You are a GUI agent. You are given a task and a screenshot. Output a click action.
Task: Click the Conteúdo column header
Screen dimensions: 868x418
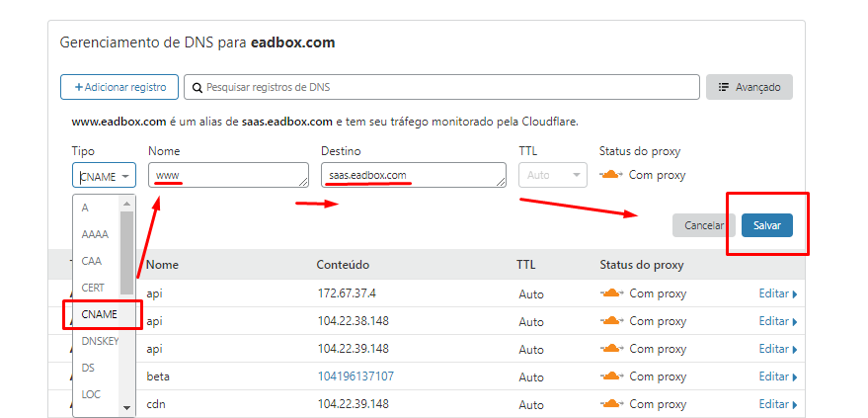343,265
